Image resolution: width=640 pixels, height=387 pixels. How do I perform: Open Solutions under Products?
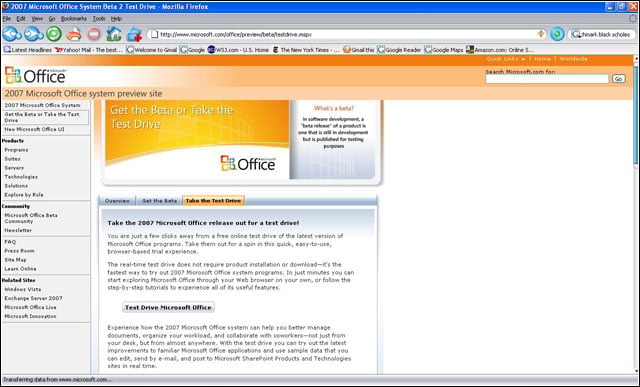pos(16,186)
